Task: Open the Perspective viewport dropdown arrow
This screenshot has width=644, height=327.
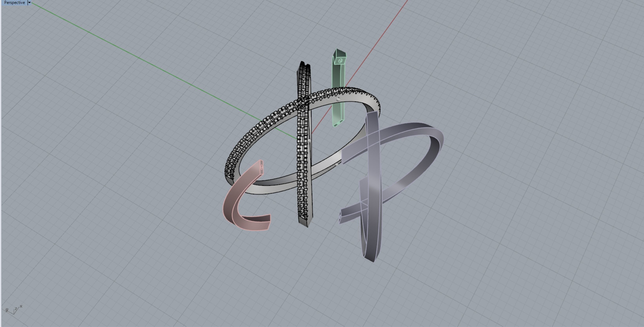Action: pos(29,3)
